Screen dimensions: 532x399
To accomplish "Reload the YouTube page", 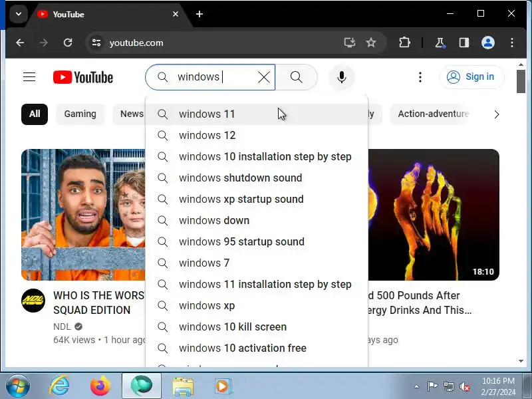I will [68, 43].
